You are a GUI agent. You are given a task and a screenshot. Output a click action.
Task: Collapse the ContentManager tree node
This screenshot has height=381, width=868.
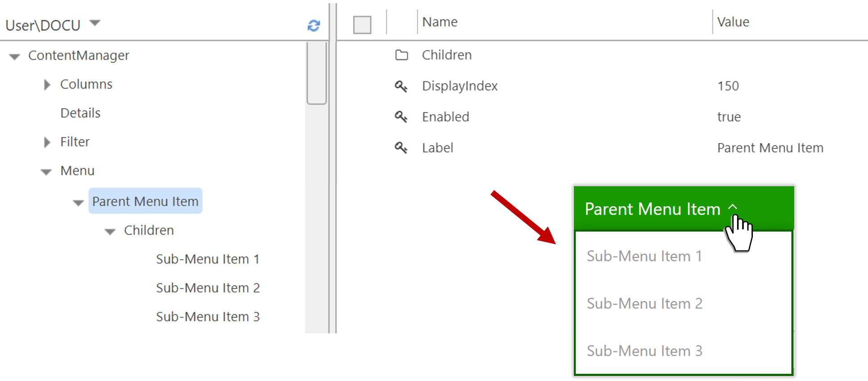[x=15, y=57]
